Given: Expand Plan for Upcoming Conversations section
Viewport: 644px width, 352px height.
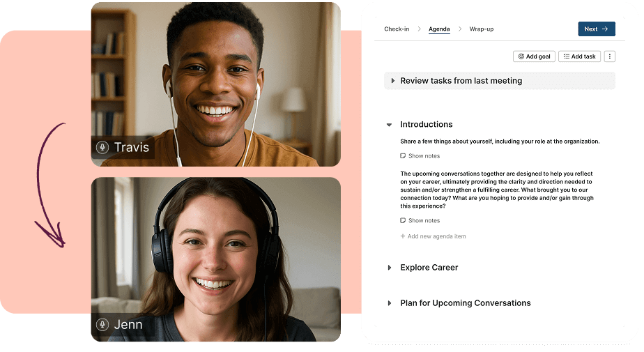Looking at the screenshot, I should point(389,303).
